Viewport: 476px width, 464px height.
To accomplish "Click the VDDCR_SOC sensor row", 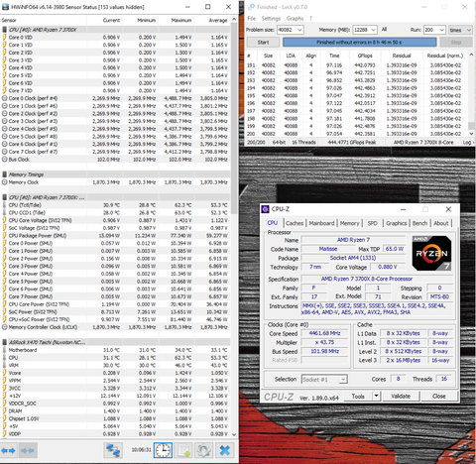I will (x=115, y=404).
